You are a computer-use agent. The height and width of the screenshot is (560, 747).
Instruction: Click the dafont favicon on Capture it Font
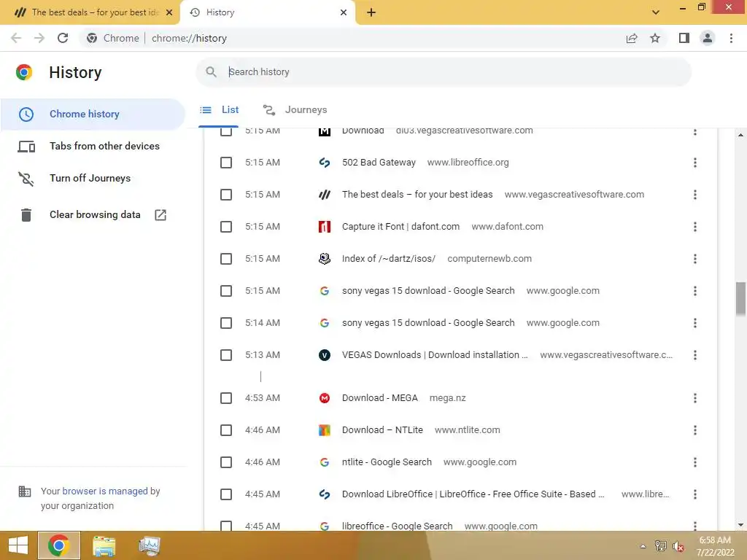tap(325, 227)
